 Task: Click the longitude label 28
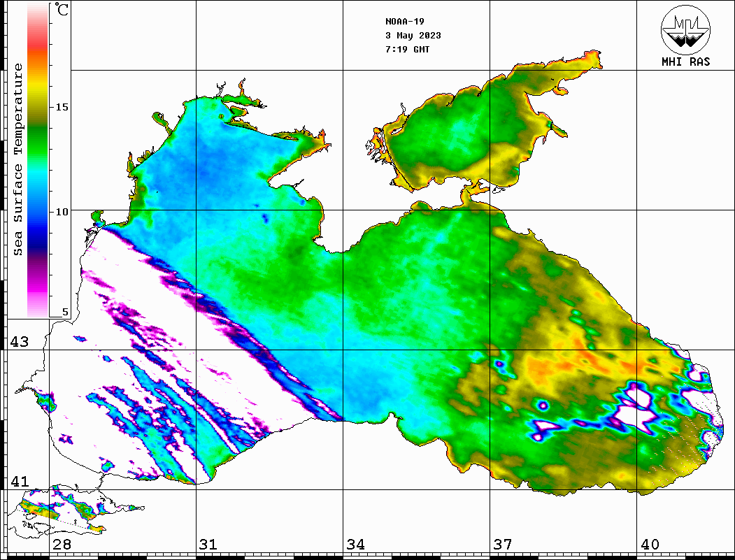tap(62, 545)
